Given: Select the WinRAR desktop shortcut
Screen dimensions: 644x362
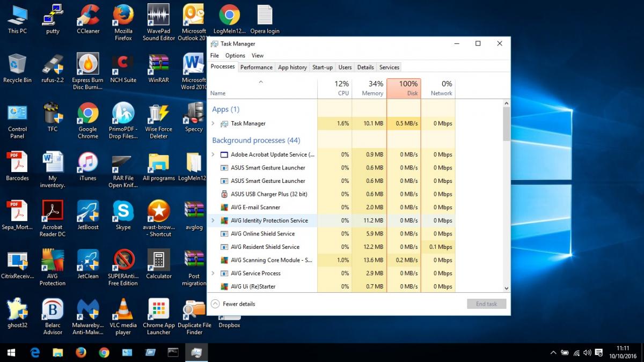Looking at the screenshot, I should coord(159,69).
